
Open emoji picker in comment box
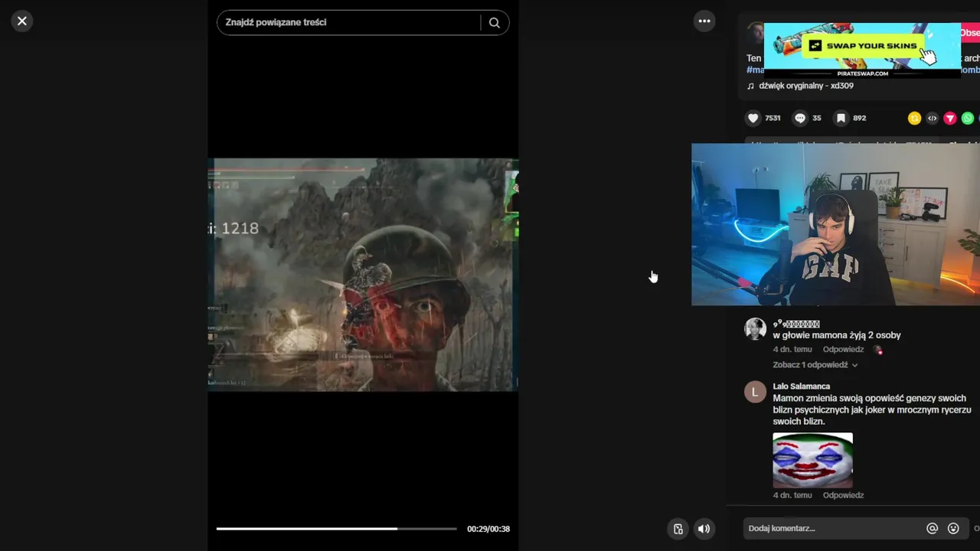point(953,528)
